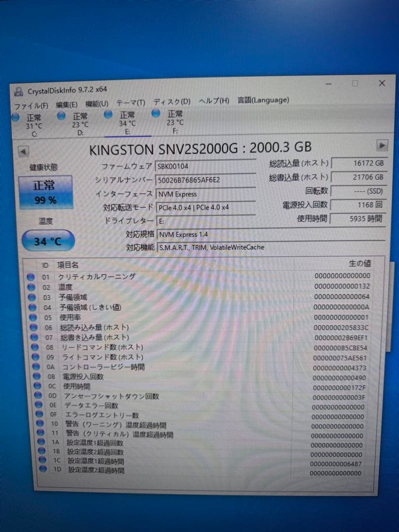Click the right arrow to view next drive
Screen dimensions: 399x532
tap(383, 145)
